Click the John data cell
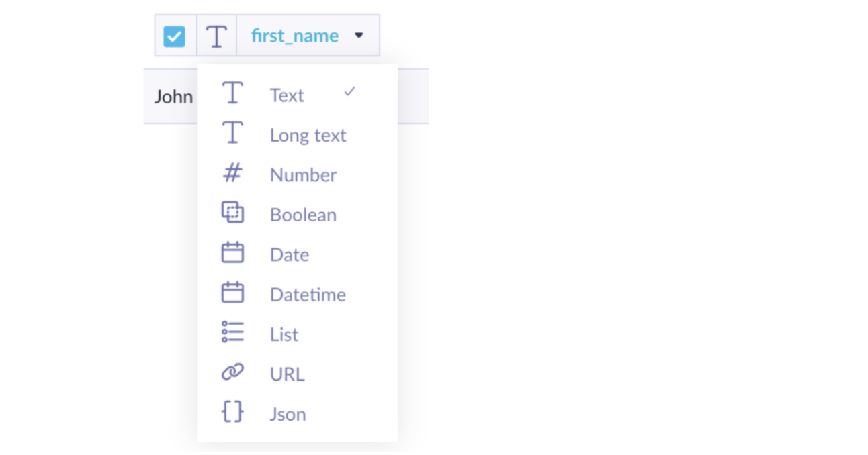 pos(173,96)
